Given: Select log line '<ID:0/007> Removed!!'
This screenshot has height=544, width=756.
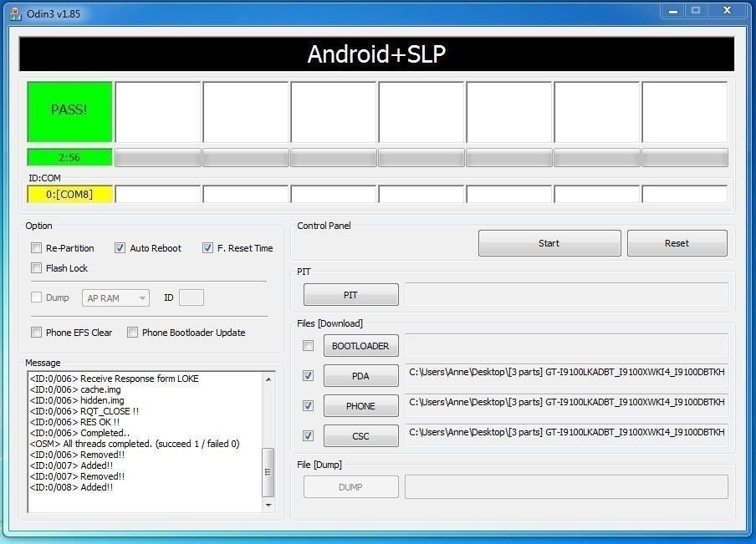Looking at the screenshot, I should [x=77, y=476].
